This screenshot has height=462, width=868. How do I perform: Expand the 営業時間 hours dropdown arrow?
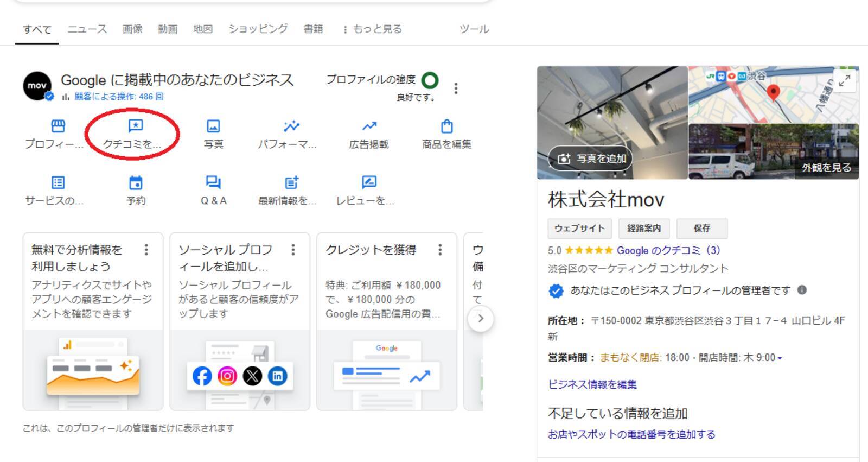click(780, 358)
